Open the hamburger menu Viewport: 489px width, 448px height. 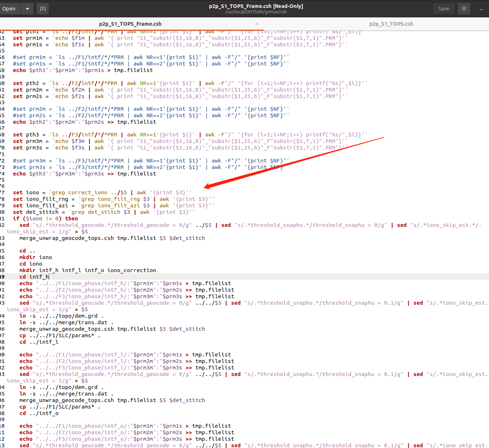point(464,8)
